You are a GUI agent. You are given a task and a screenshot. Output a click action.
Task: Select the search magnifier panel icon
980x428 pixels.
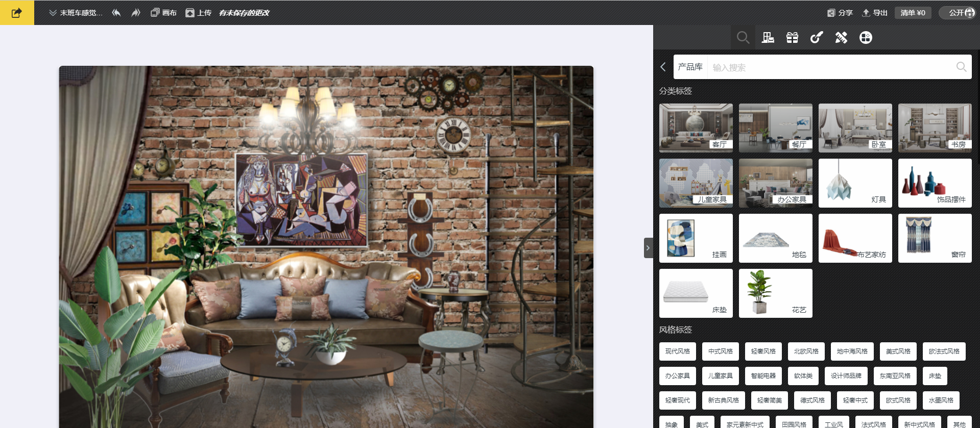(x=743, y=37)
